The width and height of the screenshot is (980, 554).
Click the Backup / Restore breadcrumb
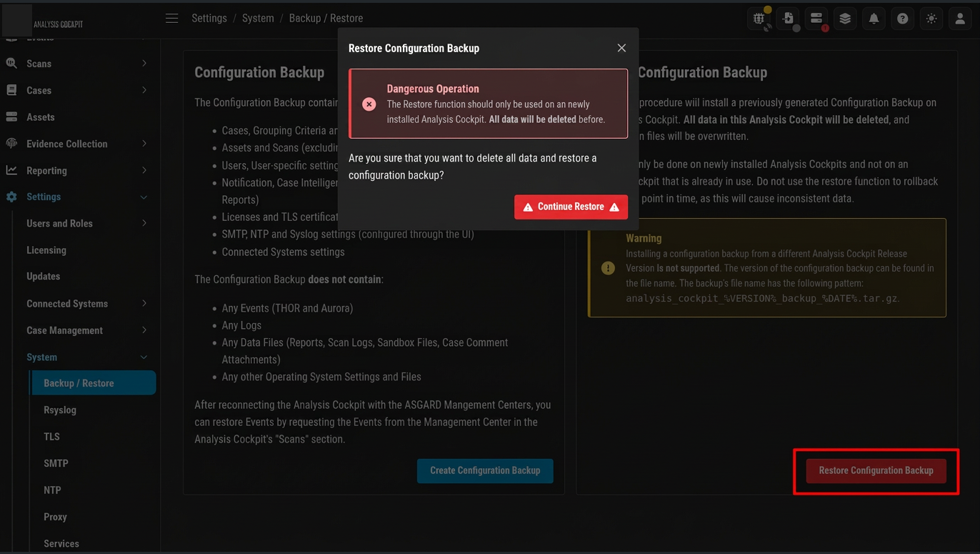coord(326,18)
